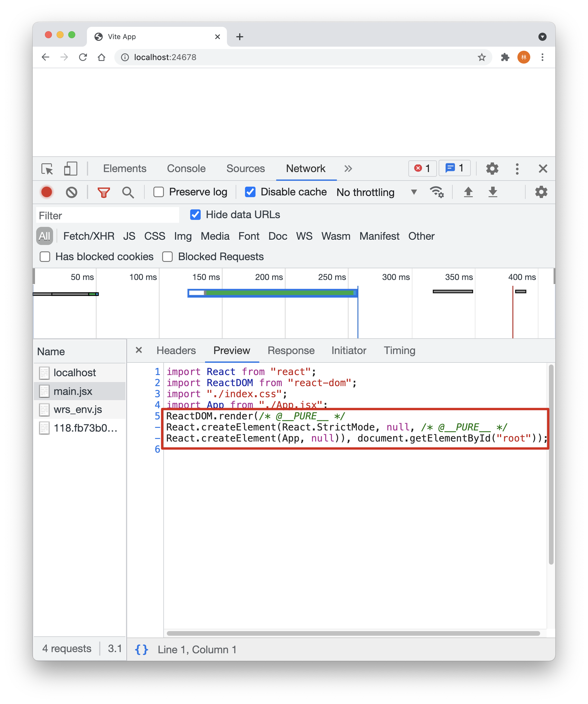Image resolution: width=588 pixels, height=704 pixels.
Task: Select the 118.fb73b0 request row
Action: pos(80,428)
